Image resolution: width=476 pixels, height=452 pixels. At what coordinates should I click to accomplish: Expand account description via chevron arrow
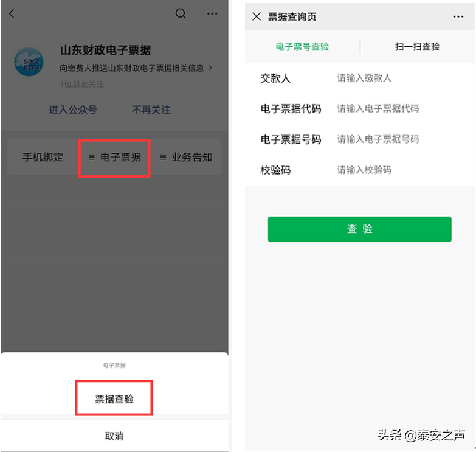pos(211,68)
